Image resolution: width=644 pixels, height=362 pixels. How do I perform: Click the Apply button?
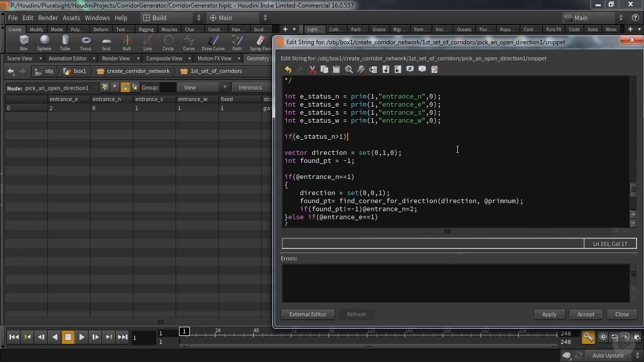[x=549, y=314]
